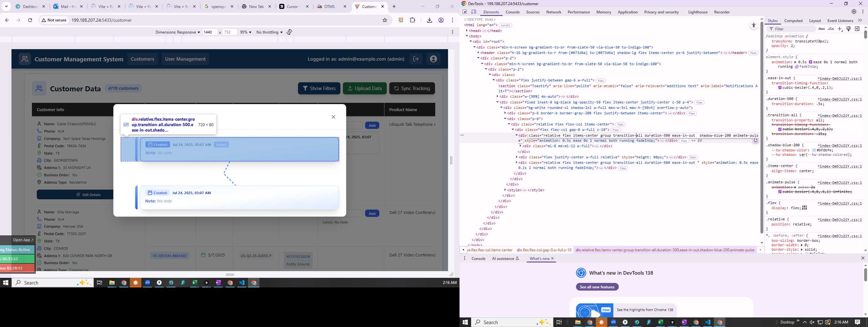This screenshot has width=868, height=327.
Task: Toggle the rendering emulations paintbrush icon
Action: pos(849,29)
